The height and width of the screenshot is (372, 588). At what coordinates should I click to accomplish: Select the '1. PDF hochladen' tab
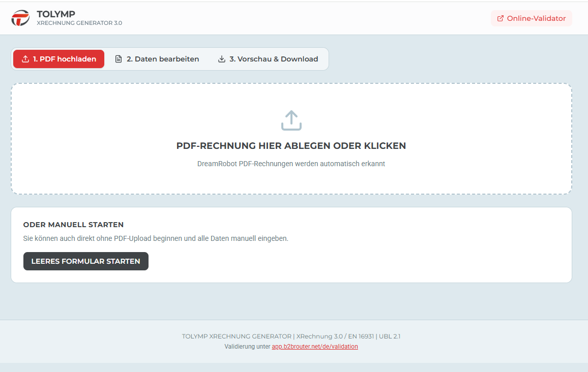click(59, 59)
